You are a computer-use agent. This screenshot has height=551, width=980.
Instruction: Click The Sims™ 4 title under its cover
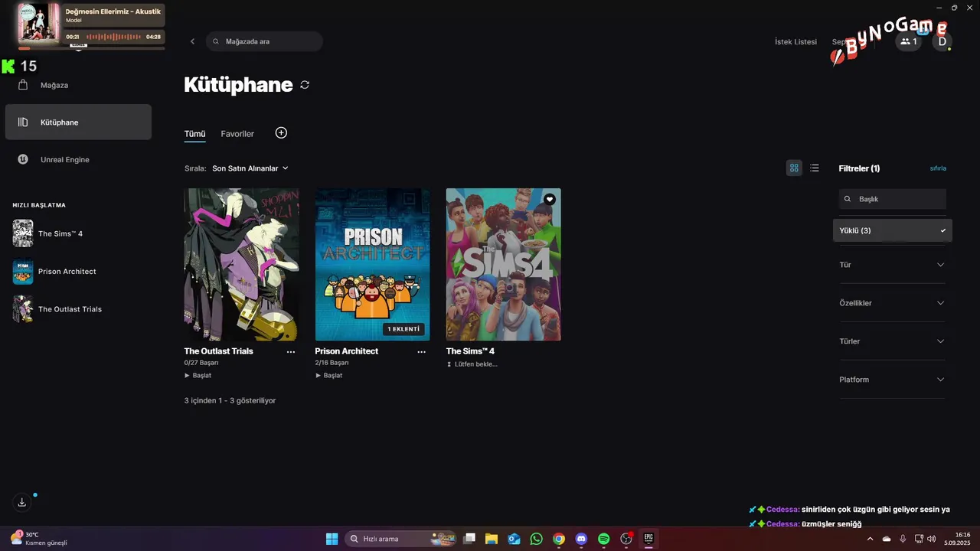pos(470,351)
